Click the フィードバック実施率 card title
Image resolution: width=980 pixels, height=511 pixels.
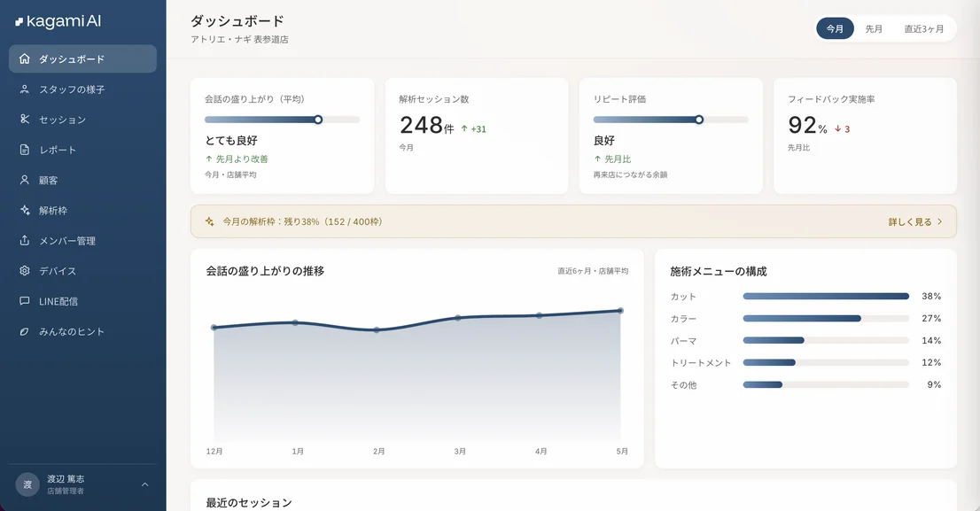tap(831, 99)
